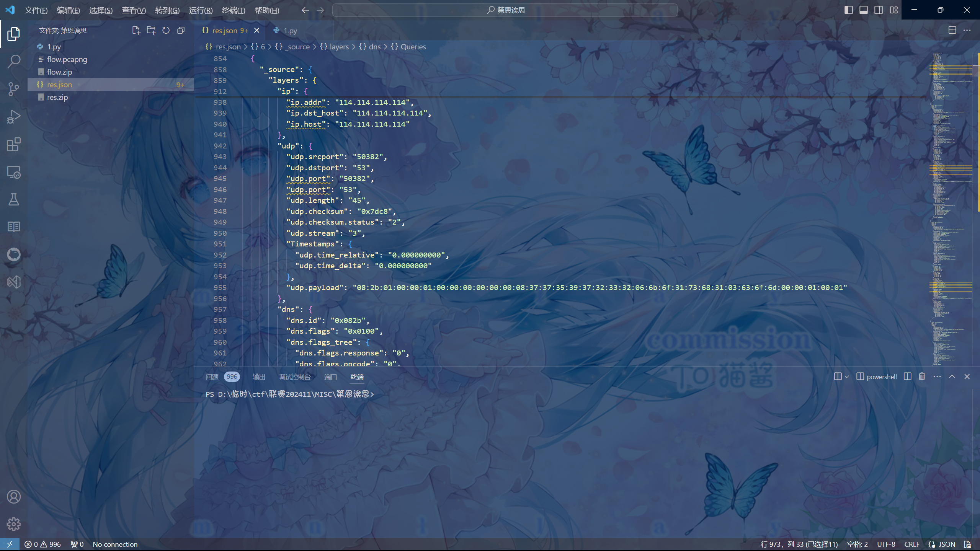Open the 终端(T) menu

point(234,10)
